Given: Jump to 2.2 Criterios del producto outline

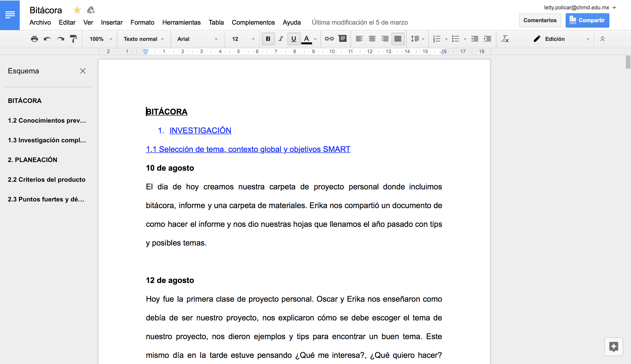Looking at the screenshot, I should (47, 180).
